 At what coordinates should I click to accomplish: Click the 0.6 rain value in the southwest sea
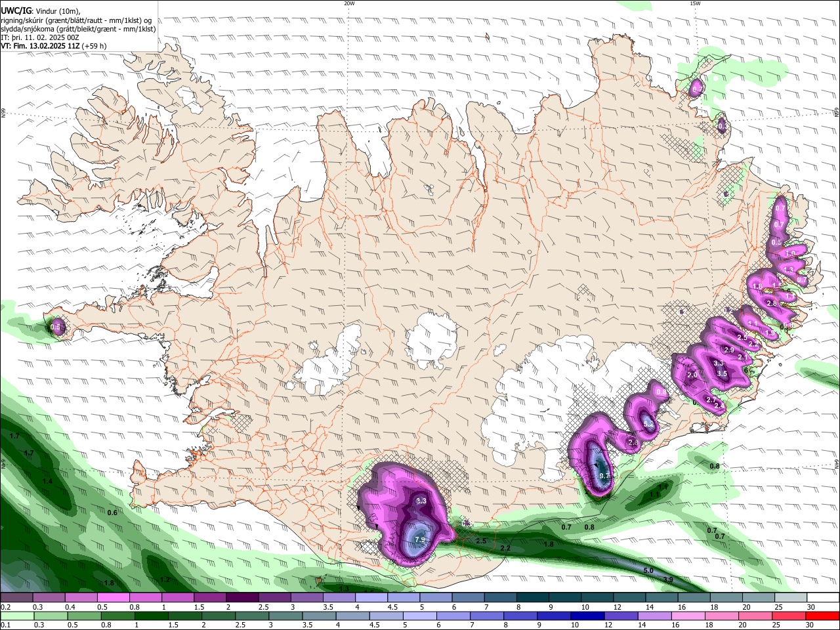[112, 513]
